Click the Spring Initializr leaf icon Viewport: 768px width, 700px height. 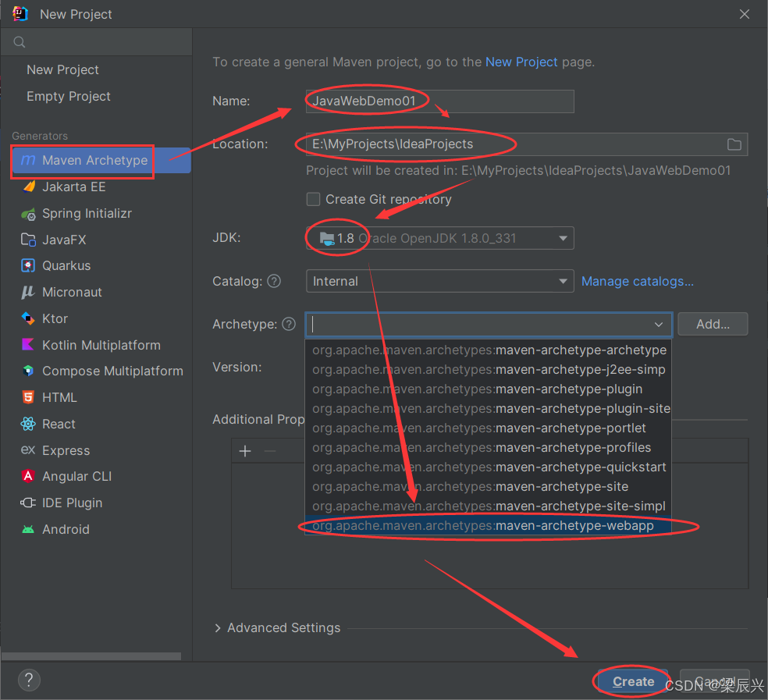click(28, 214)
